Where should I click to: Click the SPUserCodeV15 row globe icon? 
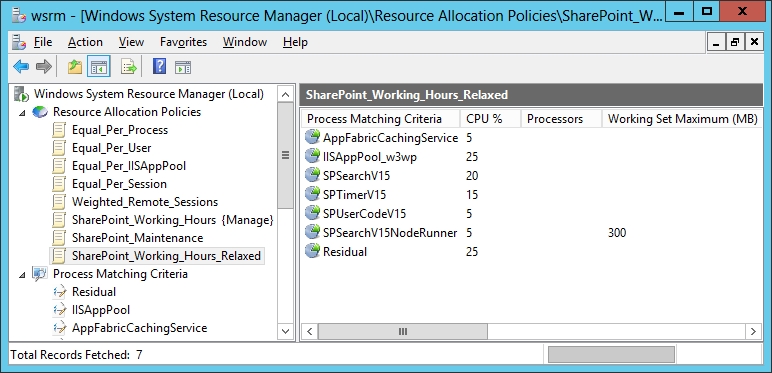tap(312, 213)
